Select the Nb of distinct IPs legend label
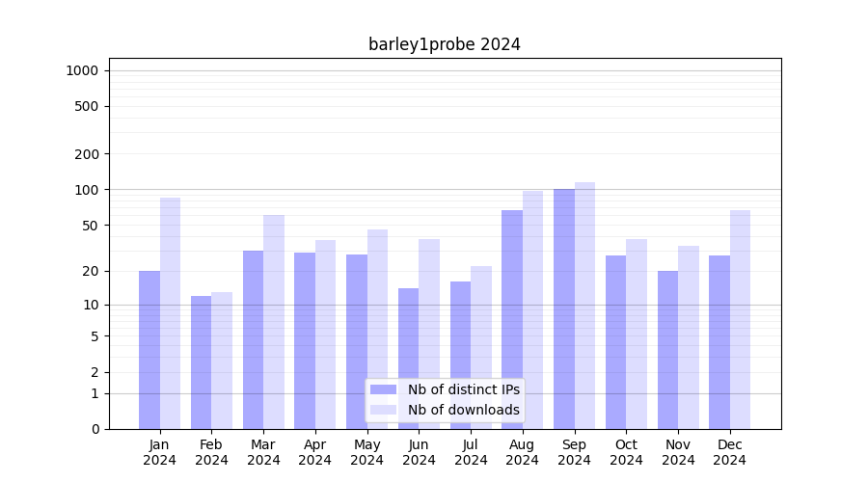The image size is (868, 482). 463,389
